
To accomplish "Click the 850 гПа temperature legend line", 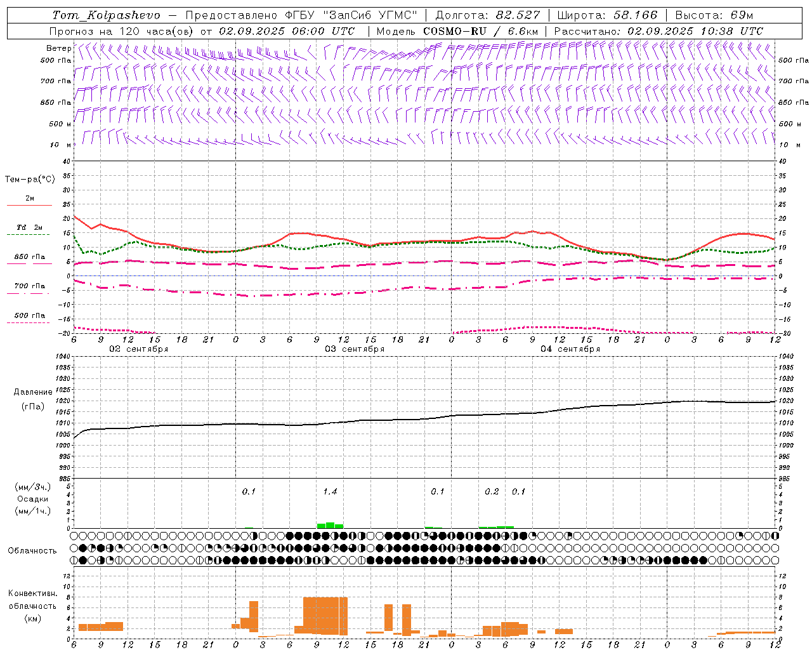I will 29,264.
